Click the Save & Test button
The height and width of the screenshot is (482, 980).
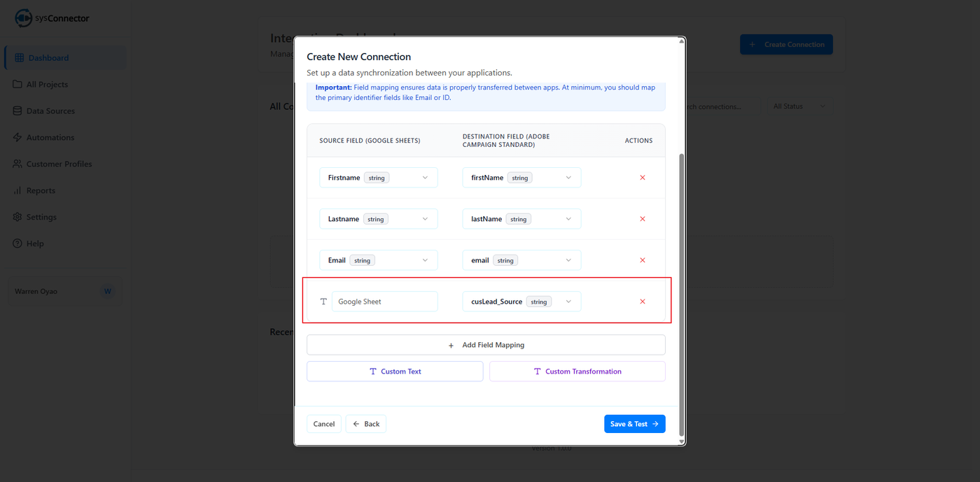[634, 424]
